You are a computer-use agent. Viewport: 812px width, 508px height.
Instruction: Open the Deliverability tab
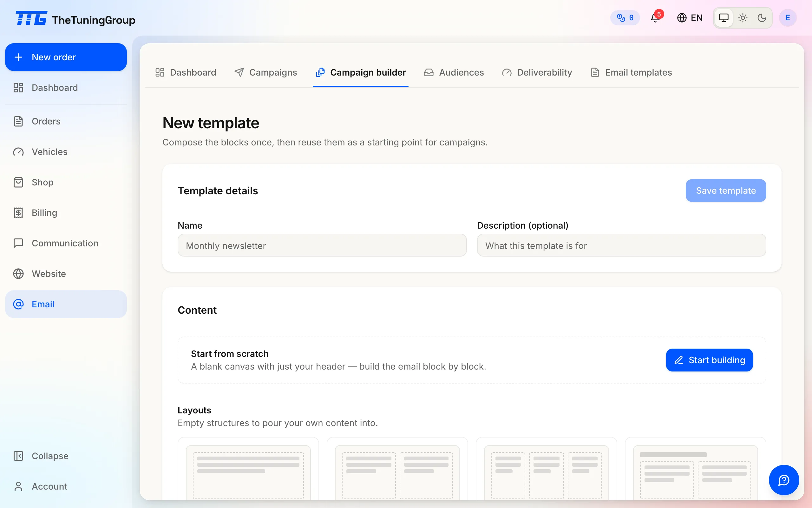[x=537, y=72]
